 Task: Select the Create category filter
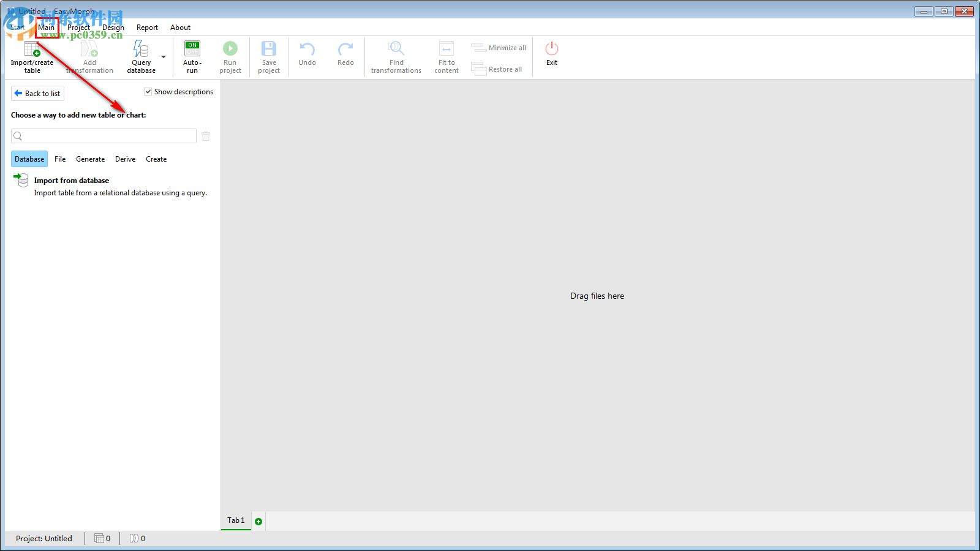pos(156,159)
